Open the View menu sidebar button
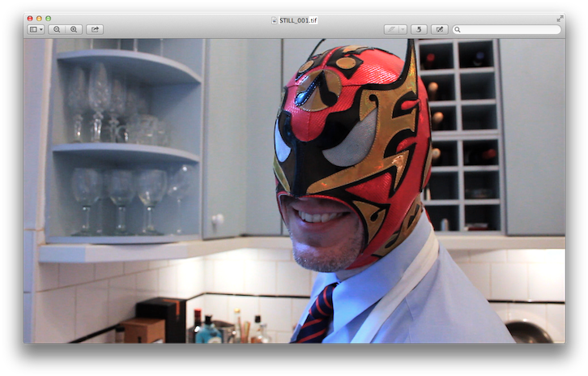 pos(33,29)
